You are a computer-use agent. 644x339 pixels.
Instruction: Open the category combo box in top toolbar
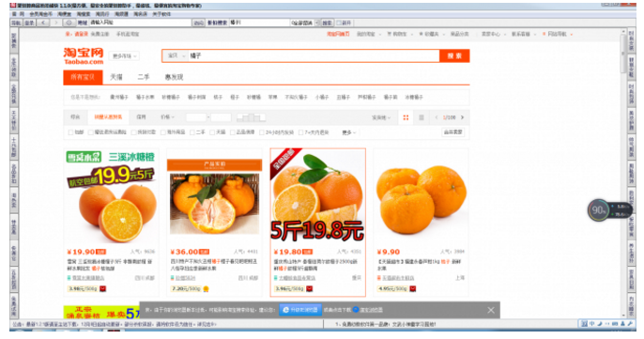point(305,23)
